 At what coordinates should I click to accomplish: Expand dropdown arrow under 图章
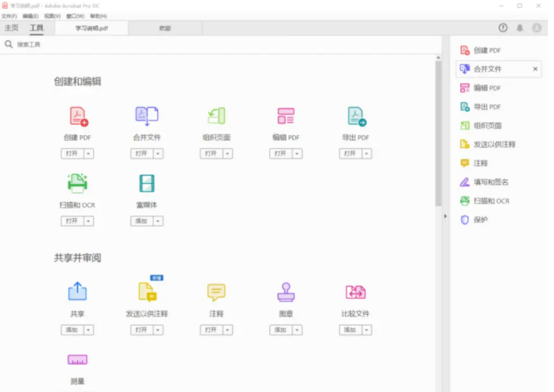tap(297, 330)
